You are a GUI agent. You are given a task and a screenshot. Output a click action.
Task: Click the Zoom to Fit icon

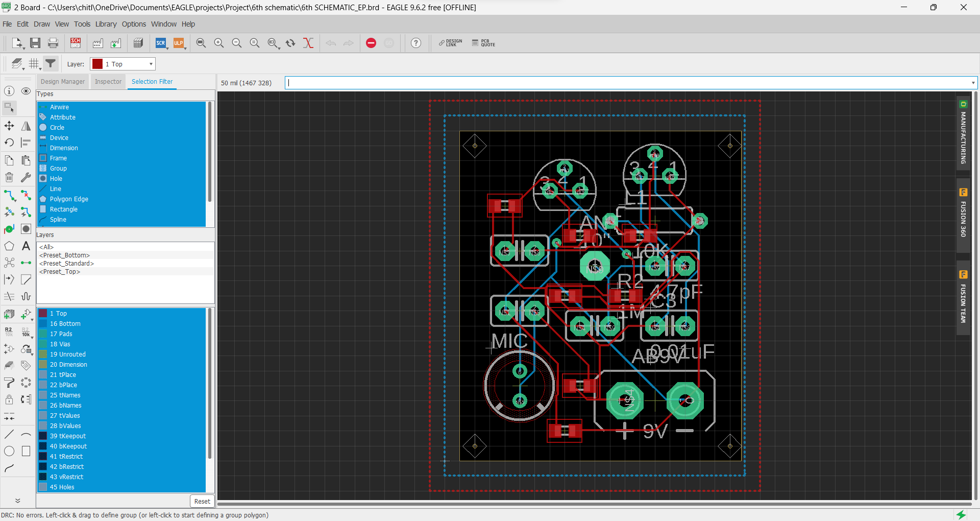pos(201,43)
